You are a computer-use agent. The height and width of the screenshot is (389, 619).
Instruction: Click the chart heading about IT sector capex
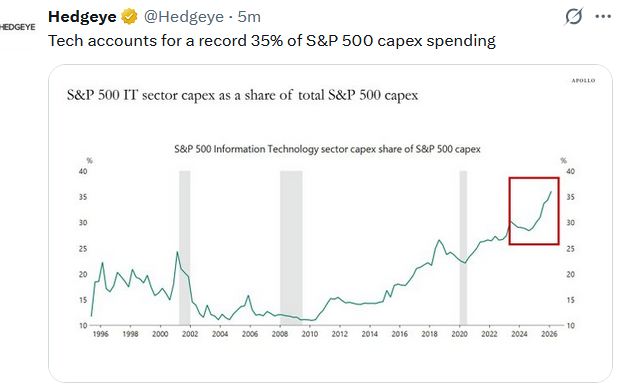coord(242,95)
